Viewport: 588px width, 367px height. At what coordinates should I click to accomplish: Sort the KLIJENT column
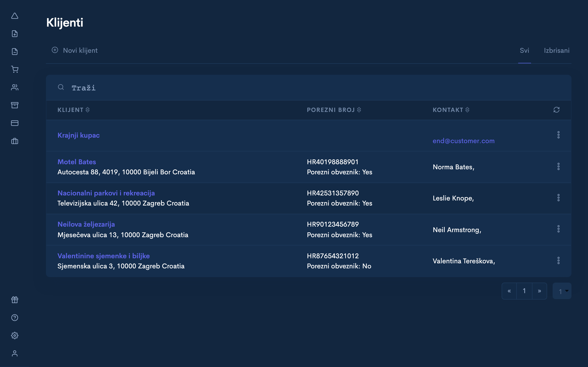[x=88, y=110]
